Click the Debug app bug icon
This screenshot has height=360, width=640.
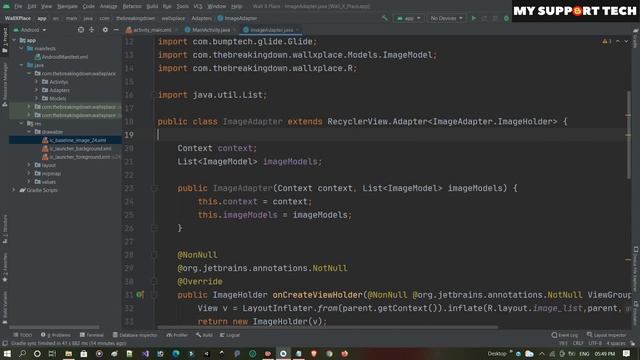[506, 18]
